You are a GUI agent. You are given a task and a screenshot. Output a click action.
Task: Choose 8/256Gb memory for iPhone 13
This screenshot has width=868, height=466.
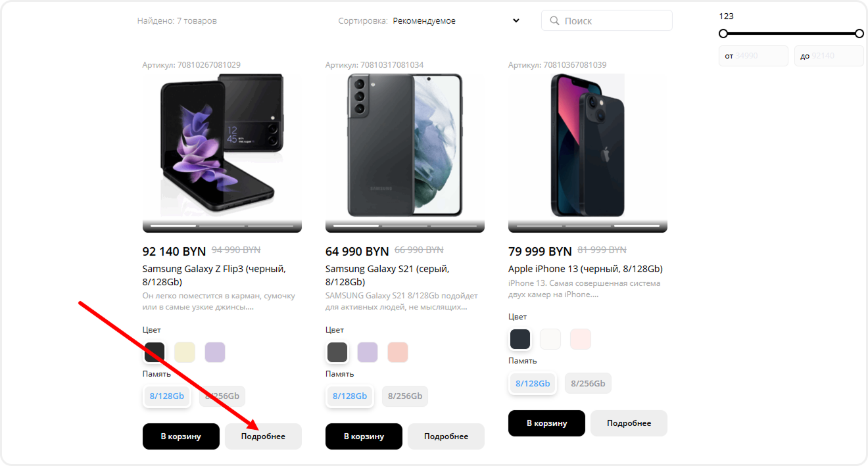click(588, 383)
